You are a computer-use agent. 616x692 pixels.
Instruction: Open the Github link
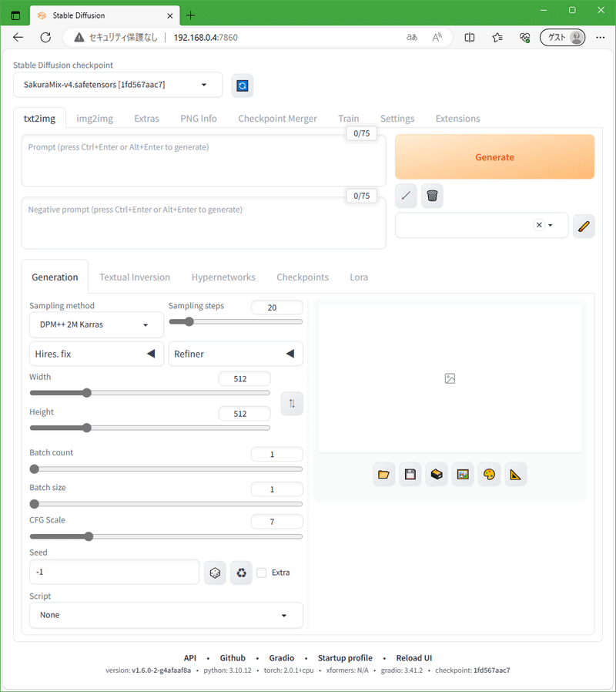233,658
